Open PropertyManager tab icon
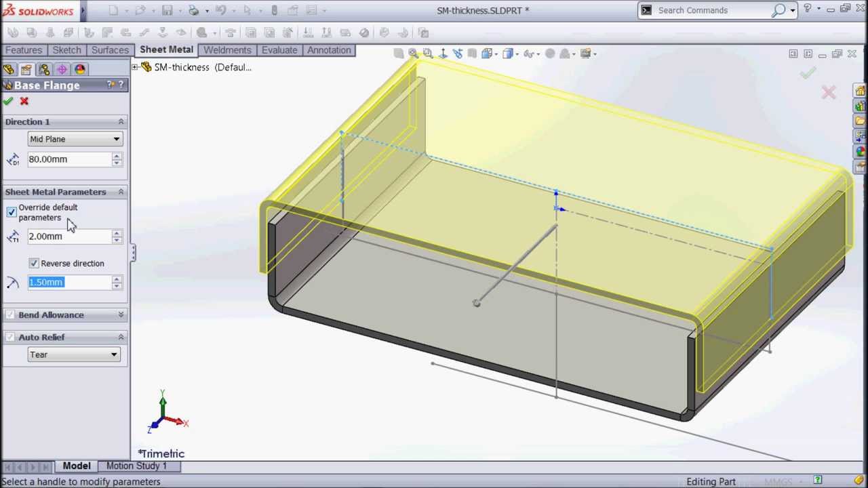The width and height of the screenshot is (868, 488). coord(26,69)
